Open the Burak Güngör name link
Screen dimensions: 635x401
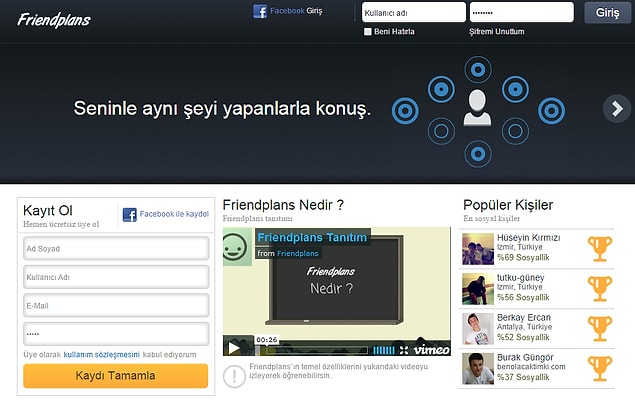coord(525,358)
